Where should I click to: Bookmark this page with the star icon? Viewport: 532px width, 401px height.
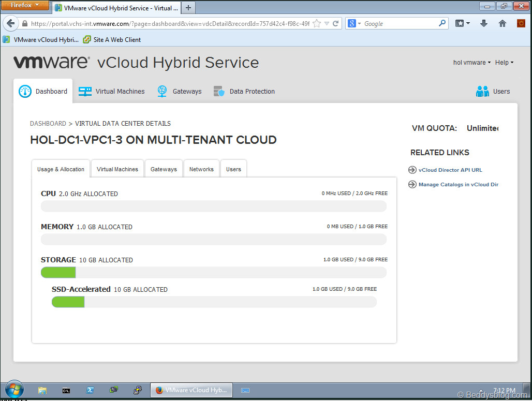[317, 23]
